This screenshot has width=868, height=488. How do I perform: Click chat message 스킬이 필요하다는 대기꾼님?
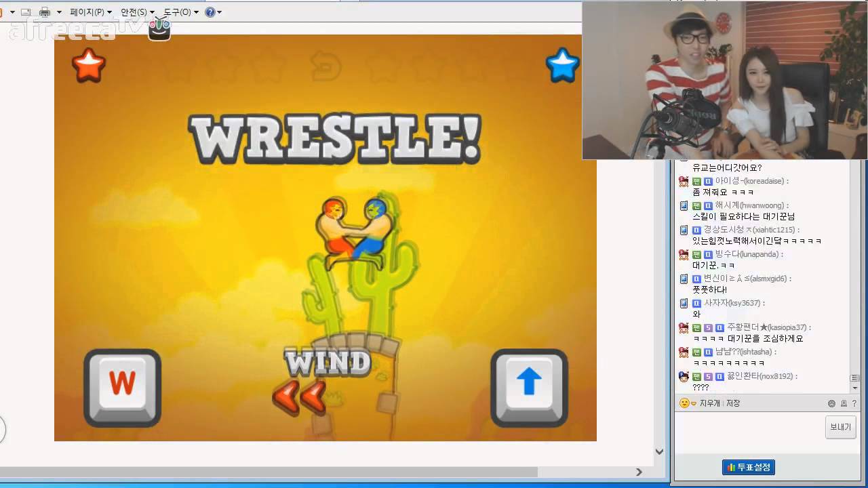(x=743, y=216)
